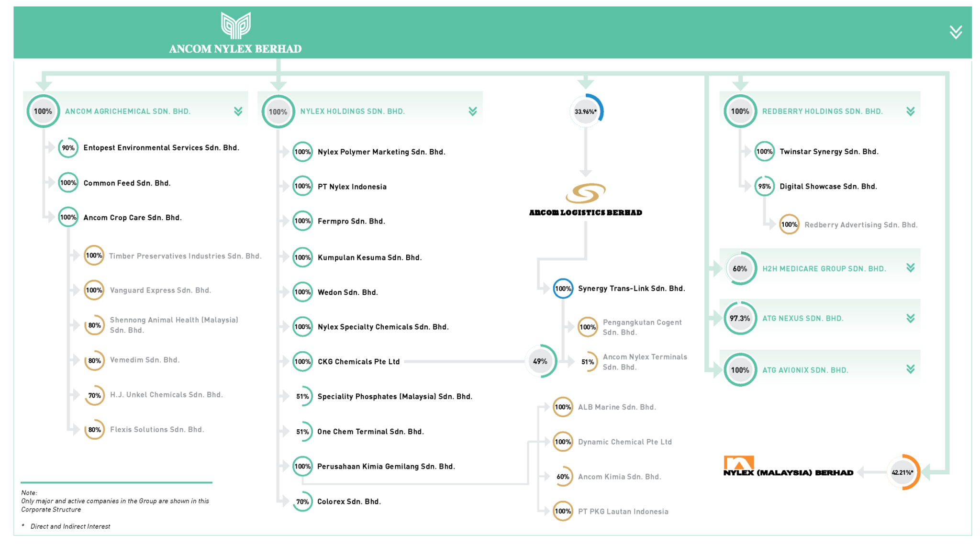Select Vanguard Express Sdn. Bhd.
Screen dimensions: 980x546
[x=160, y=290]
